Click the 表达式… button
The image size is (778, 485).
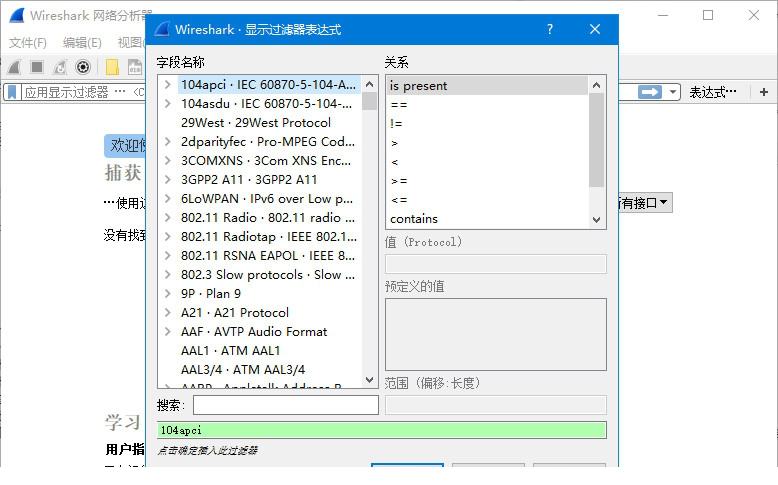tap(713, 92)
